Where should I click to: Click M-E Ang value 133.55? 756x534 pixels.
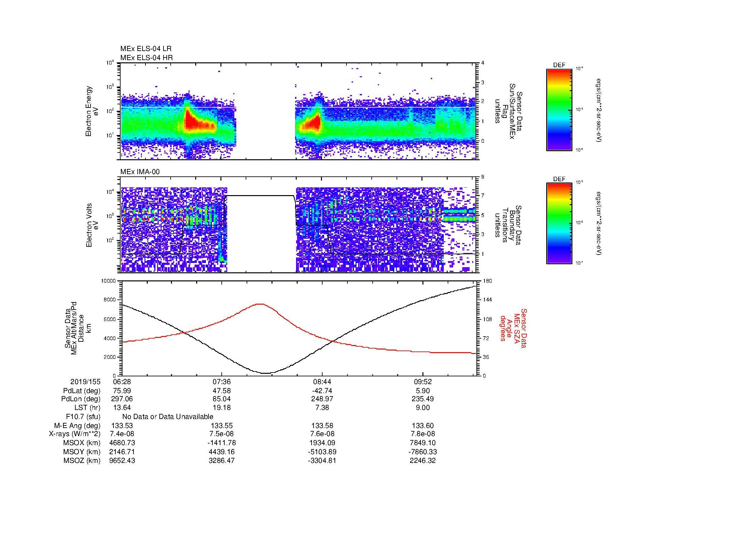pyautogui.click(x=222, y=426)
